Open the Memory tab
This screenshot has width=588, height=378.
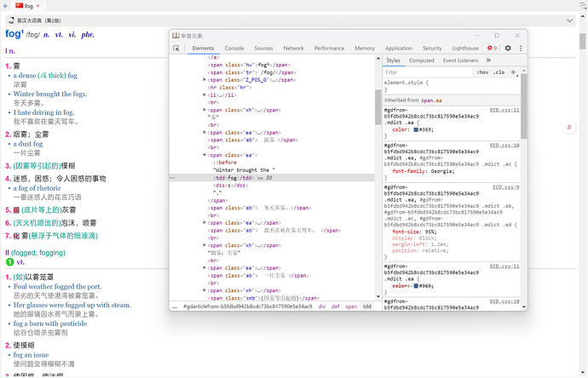pos(365,49)
